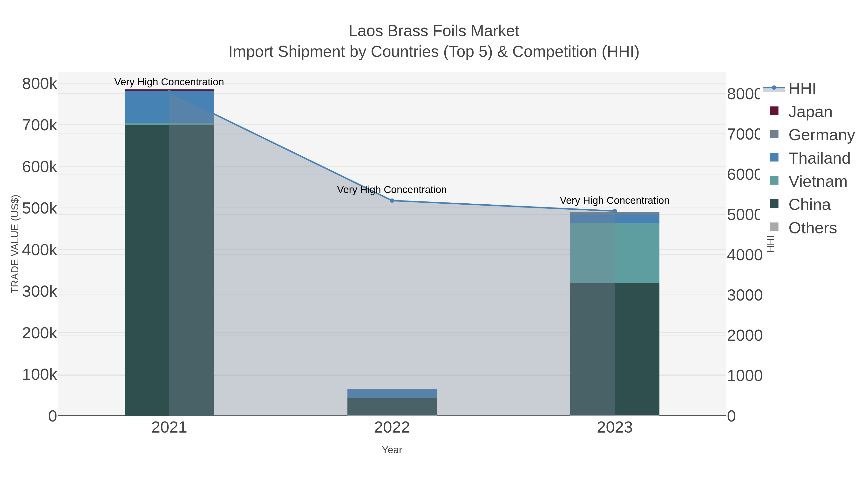The height and width of the screenshot is (488, 868).
Task: Click the 2023 HHI data point marker
Action: (x=615, y=211)
